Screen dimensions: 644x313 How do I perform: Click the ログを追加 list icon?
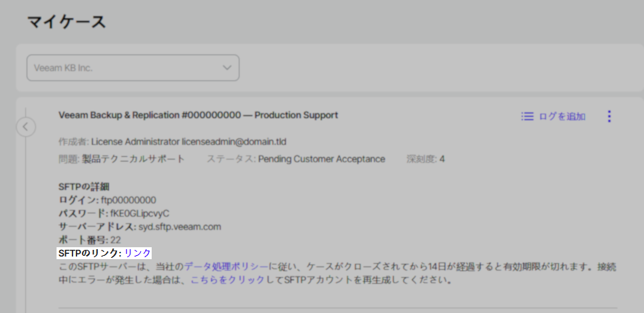click(x=527, y=116)
